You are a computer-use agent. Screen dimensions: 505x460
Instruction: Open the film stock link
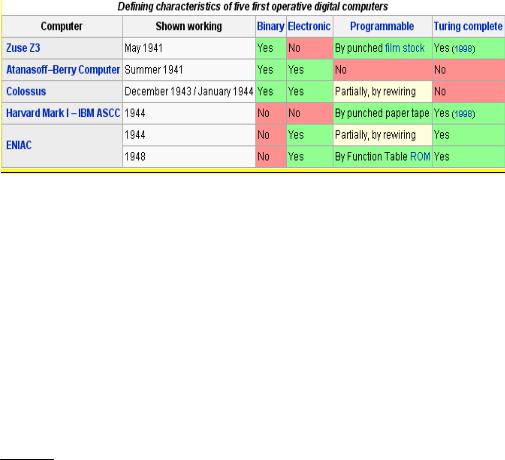(x=405, y=48)
